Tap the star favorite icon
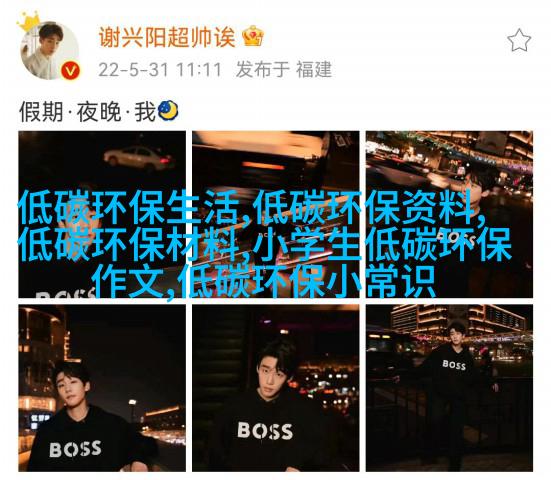Viewport: 551px width, 480px height. click(x=519, y=40)
